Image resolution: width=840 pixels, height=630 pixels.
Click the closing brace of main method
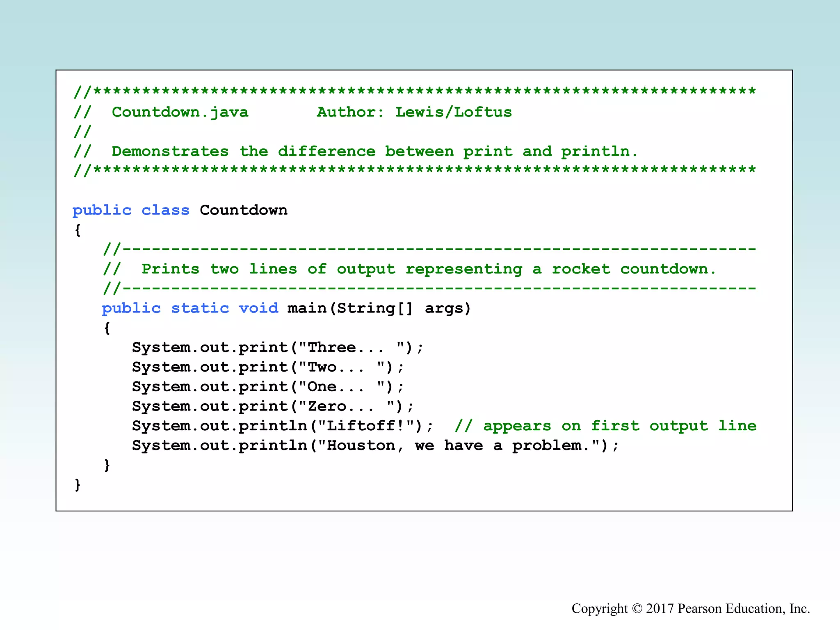(107, 465)
